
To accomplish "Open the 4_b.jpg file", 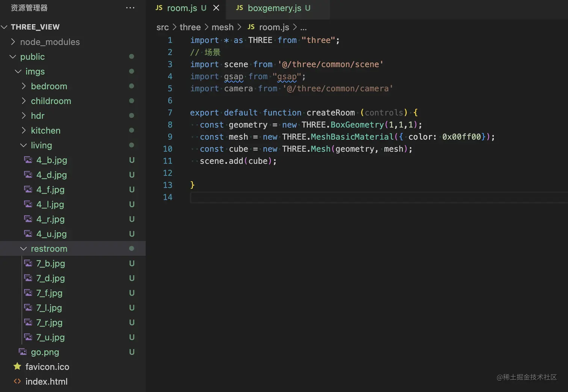I will click(52, 160).
